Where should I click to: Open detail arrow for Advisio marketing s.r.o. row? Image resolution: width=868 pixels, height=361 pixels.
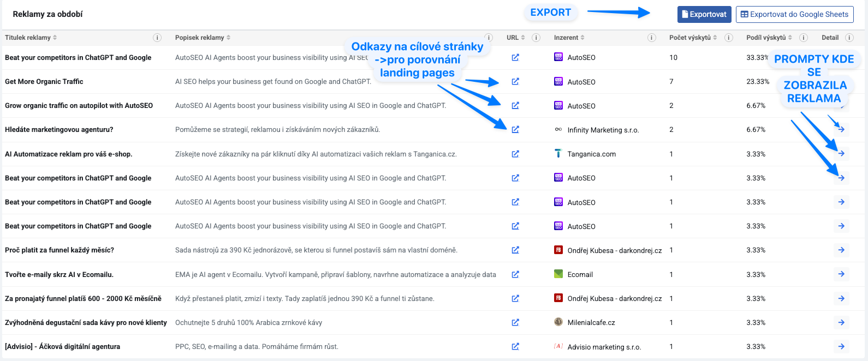[841, 346]
